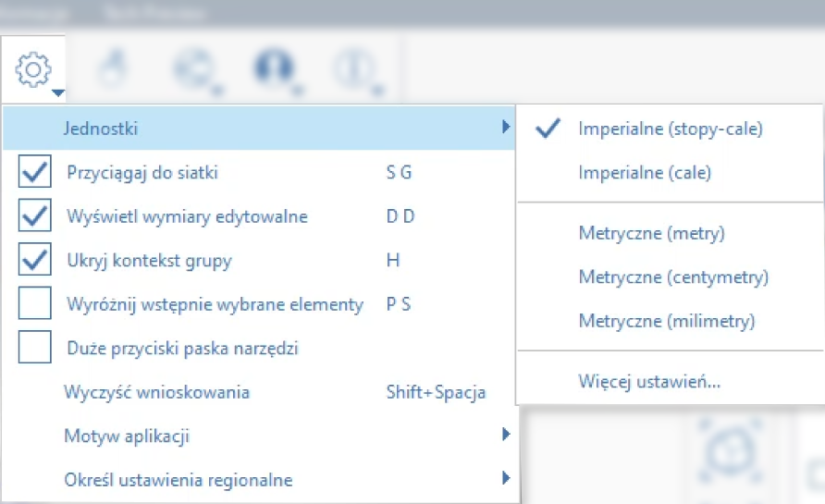Enable Wyróżnij wstępnie wybrane elementy

(35, 304)
